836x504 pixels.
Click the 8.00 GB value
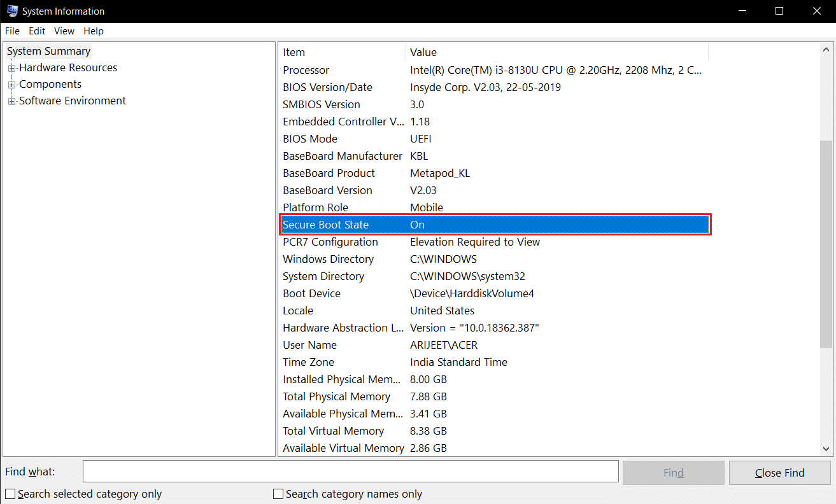(429, 379)
